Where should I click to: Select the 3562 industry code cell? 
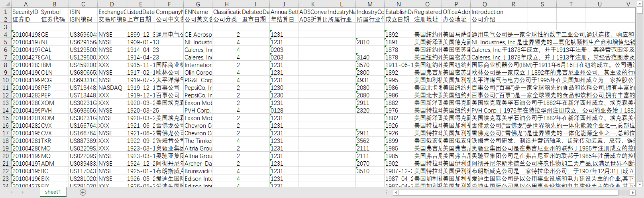pyautogui.click(x=370, y=141)
